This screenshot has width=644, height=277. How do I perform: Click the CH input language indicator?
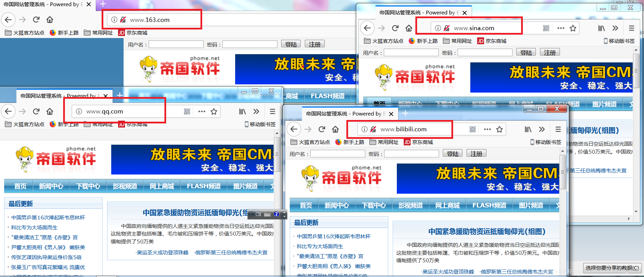click(x=258, y=214)
